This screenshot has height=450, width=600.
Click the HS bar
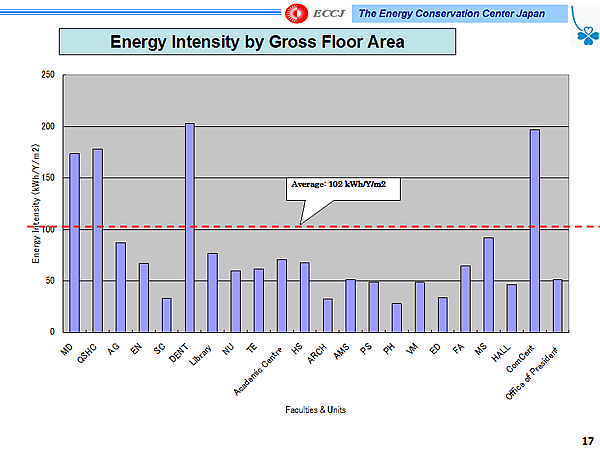(x=305, y=297)
